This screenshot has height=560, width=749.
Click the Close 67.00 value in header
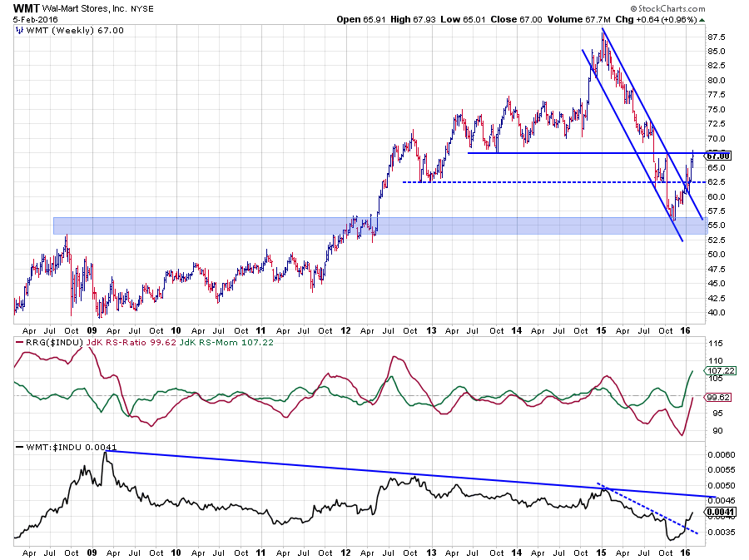pos(516,20)
